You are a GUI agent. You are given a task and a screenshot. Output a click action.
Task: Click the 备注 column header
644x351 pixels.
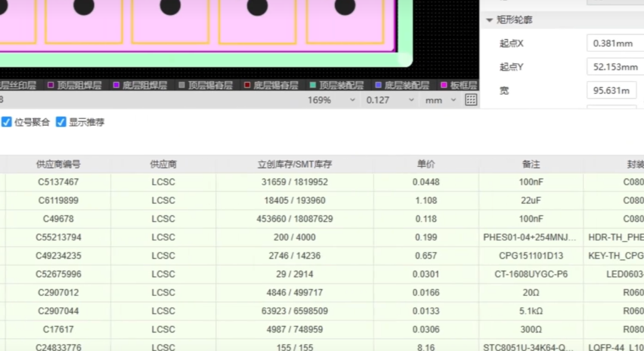(531, 164)
